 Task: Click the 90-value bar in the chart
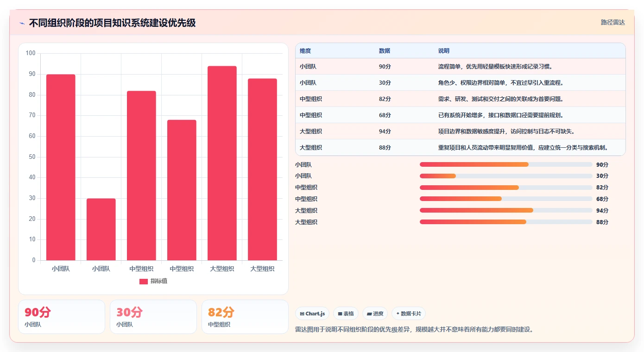[x=61, y=167]
